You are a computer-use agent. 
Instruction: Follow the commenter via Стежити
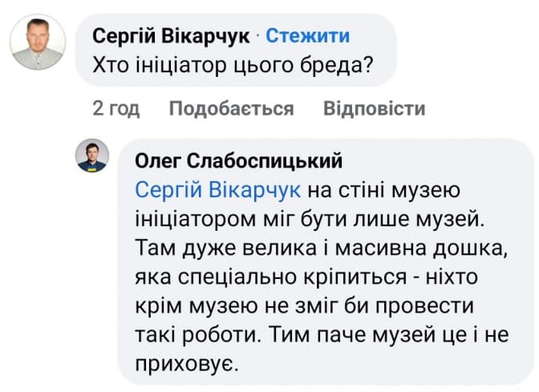307,35
